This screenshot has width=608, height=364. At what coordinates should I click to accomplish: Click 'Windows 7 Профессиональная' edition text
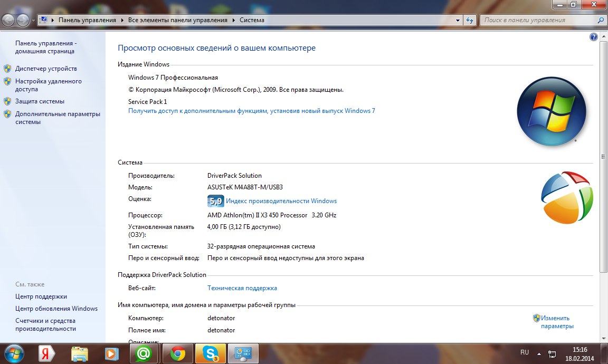[x=173, y=78]
